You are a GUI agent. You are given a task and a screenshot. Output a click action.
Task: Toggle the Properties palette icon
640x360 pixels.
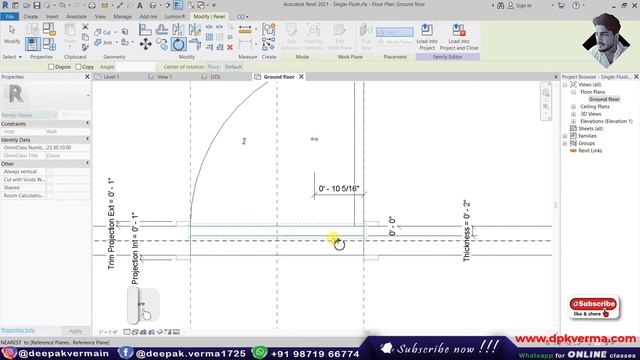pyautogui.click(x=33, y=44)
